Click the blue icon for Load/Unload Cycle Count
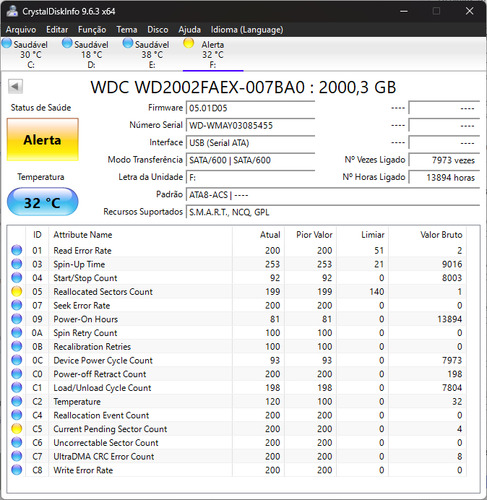 pos(17,387)
